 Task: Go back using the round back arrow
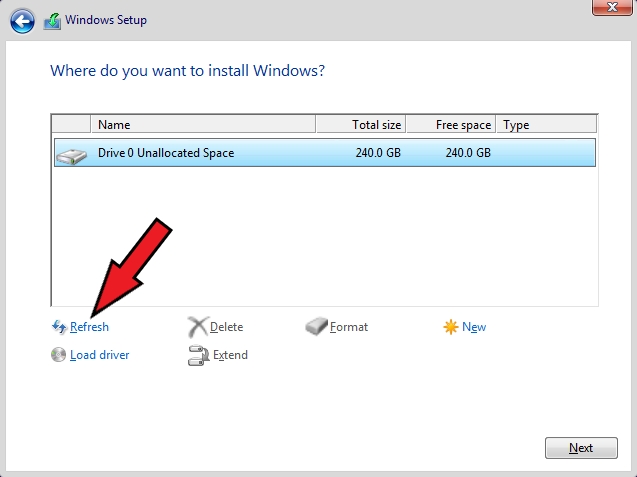click(x=21, y=20)
